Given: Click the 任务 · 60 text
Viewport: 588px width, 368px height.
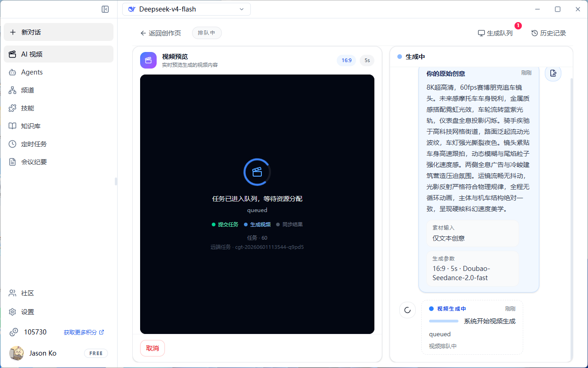Looking at the screenshot, I should 257,238.
